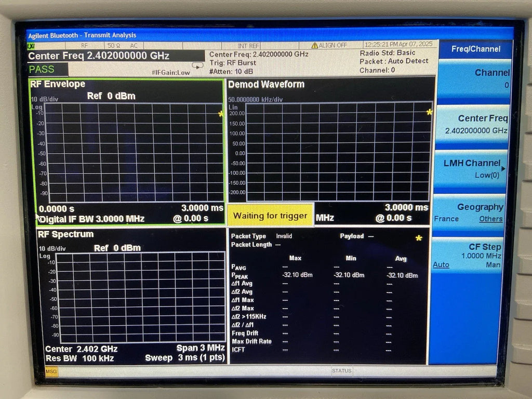This screenshot has width=532, height=399.
Task: Click the Min column header
Action: [351, 258]
